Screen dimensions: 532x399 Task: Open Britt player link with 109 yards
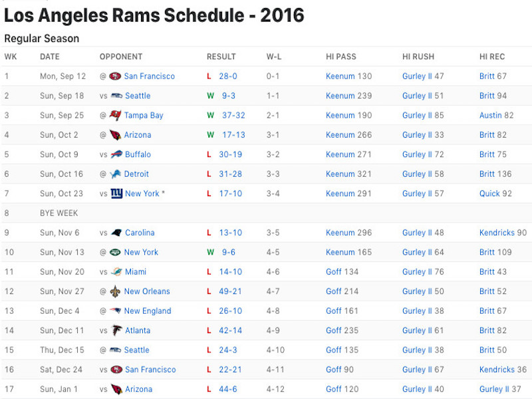[x=487, y=252]
